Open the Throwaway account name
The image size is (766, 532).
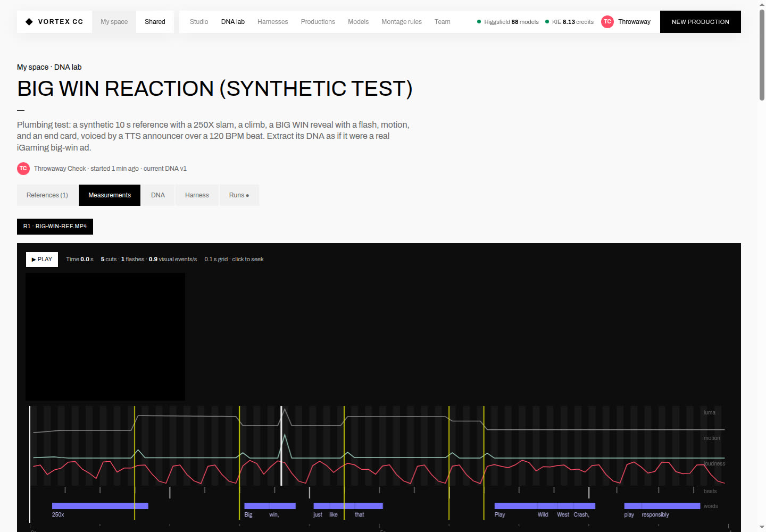point(634,22)
